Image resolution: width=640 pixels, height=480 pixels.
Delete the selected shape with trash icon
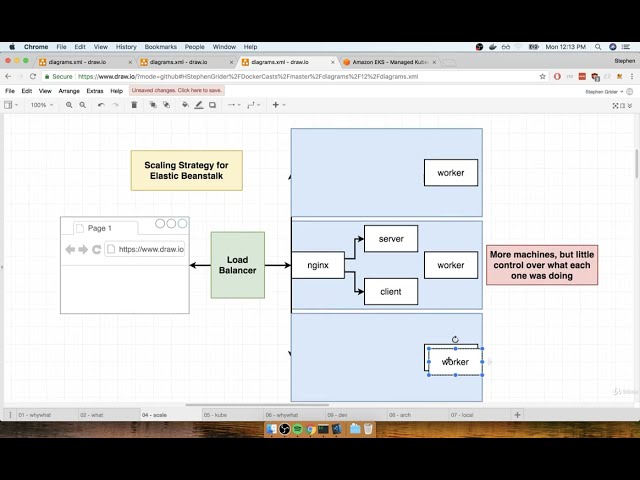134,105
